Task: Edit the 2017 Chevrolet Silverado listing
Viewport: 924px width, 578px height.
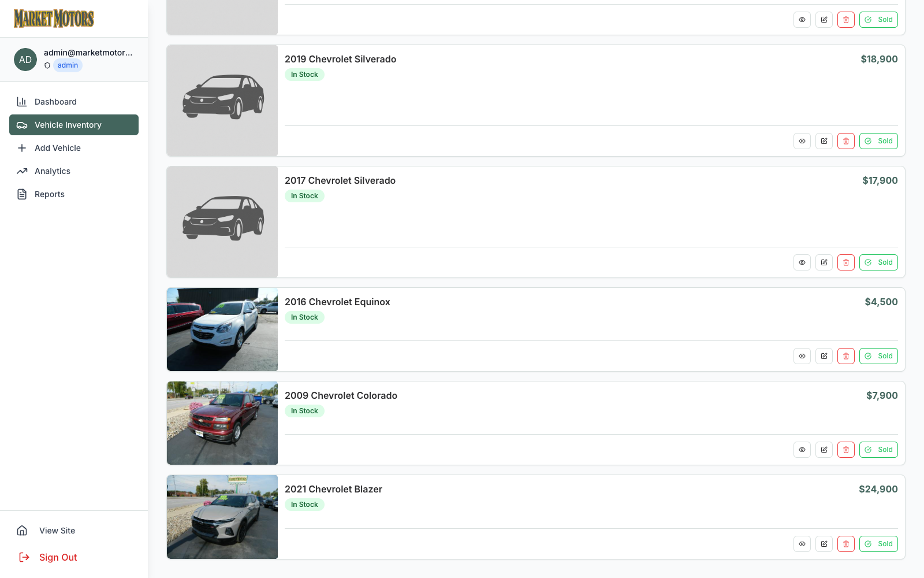Action: pos(824,262)
